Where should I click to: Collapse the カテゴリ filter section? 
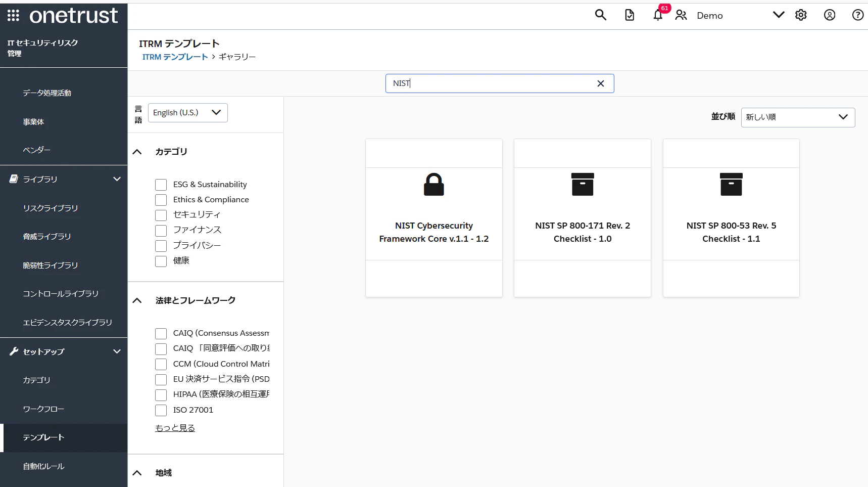tap(137, 152)
